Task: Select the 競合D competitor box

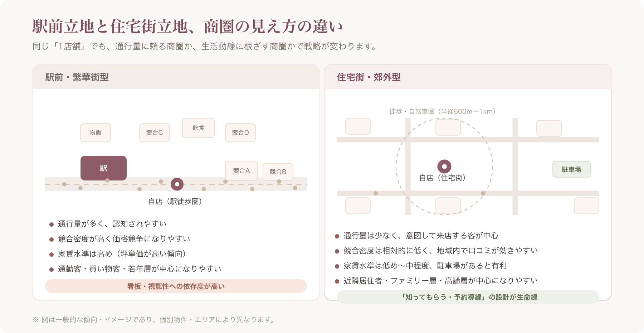Action: [x=240, y=133]
